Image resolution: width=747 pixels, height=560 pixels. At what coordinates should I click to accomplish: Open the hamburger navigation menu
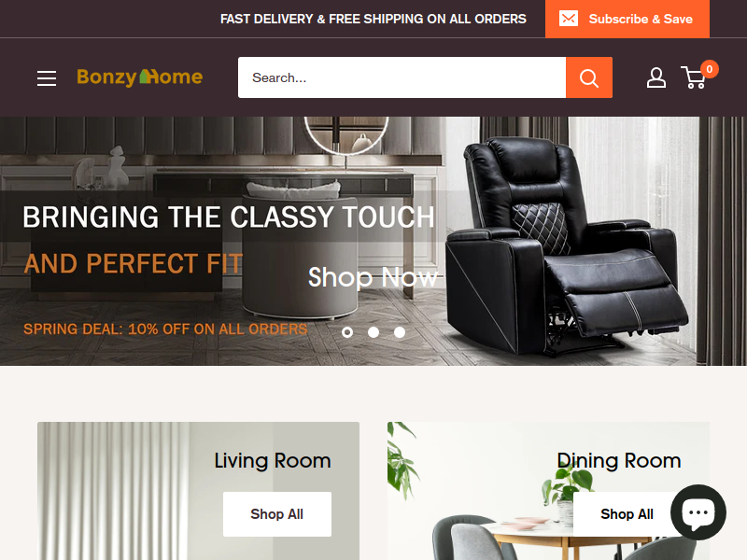[x=47, y=78]
